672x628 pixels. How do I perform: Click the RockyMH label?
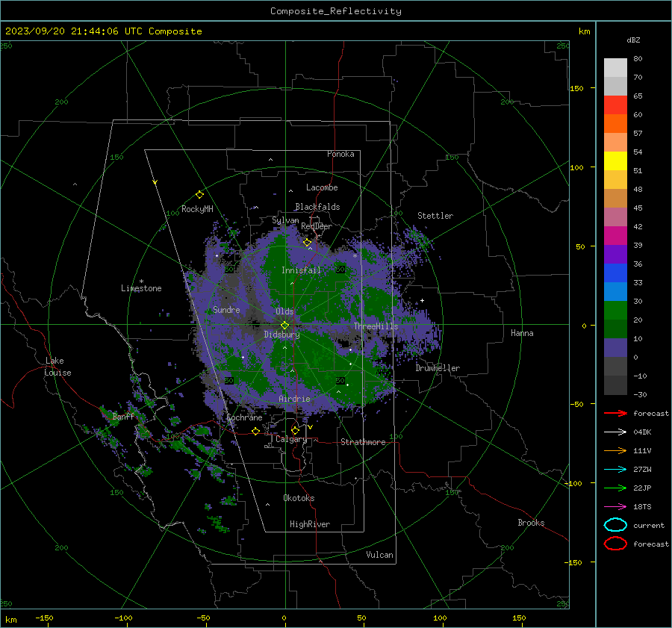coord(197,209)
